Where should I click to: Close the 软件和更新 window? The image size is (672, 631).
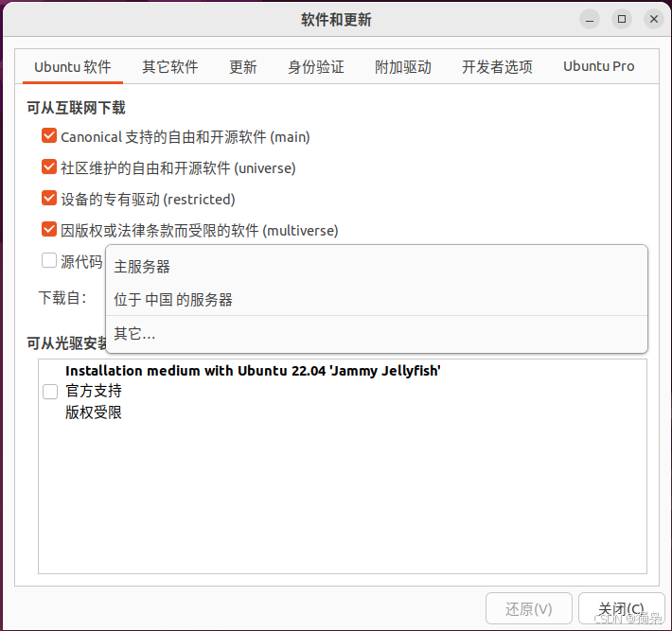[654, 19]
